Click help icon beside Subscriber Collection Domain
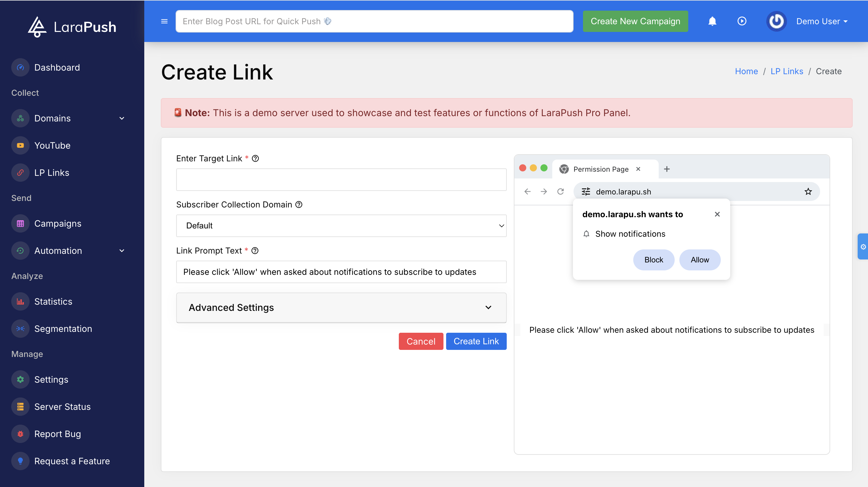Viewport: 868px width, 487px height. [x=299, y=204]
